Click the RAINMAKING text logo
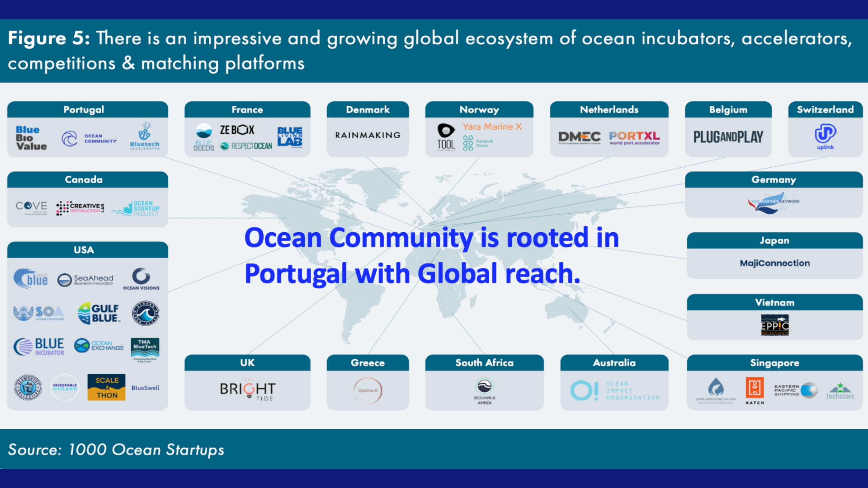Image resolution: width=868 pixels, height=488 pixels. pyautogui.click(x=368, y=135)
